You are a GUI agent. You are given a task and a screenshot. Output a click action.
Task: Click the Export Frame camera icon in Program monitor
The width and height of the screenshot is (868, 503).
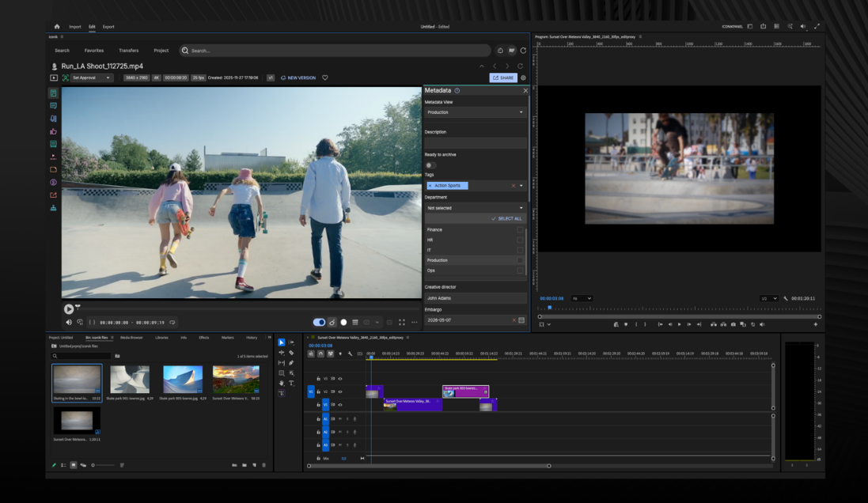tap(733, 324)
